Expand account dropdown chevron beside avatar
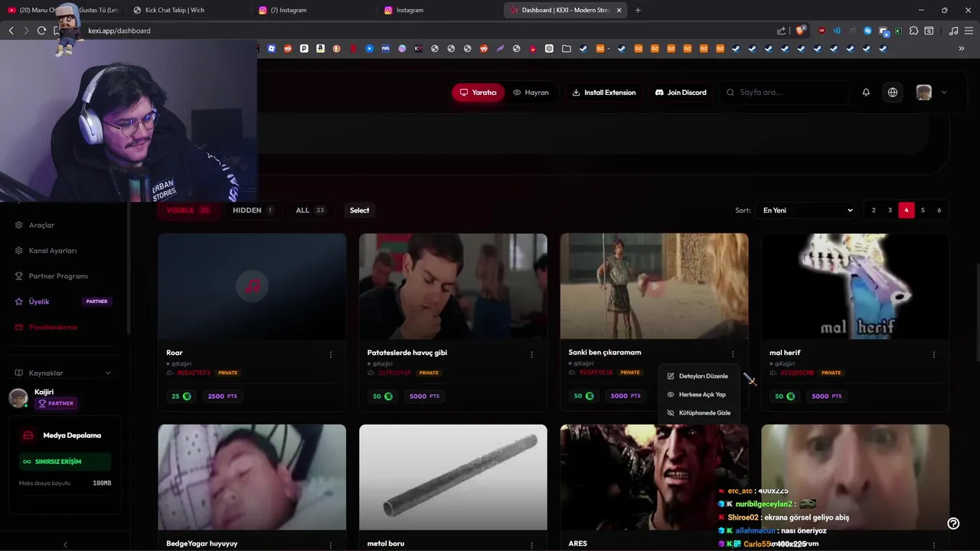Screen dimensions: 980x551 pos(944,93)
